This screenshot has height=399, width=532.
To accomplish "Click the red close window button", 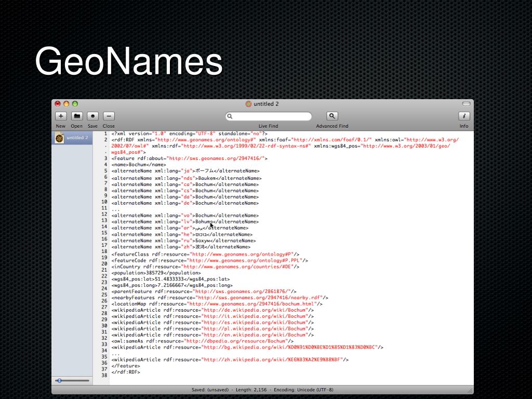I will point(58,104).
